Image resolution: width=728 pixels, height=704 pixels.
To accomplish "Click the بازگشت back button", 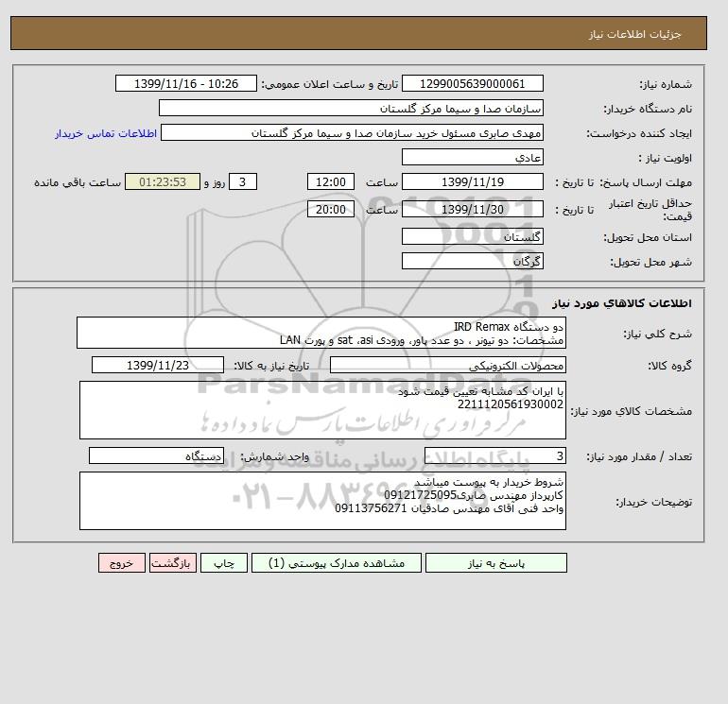I will 173,563.
